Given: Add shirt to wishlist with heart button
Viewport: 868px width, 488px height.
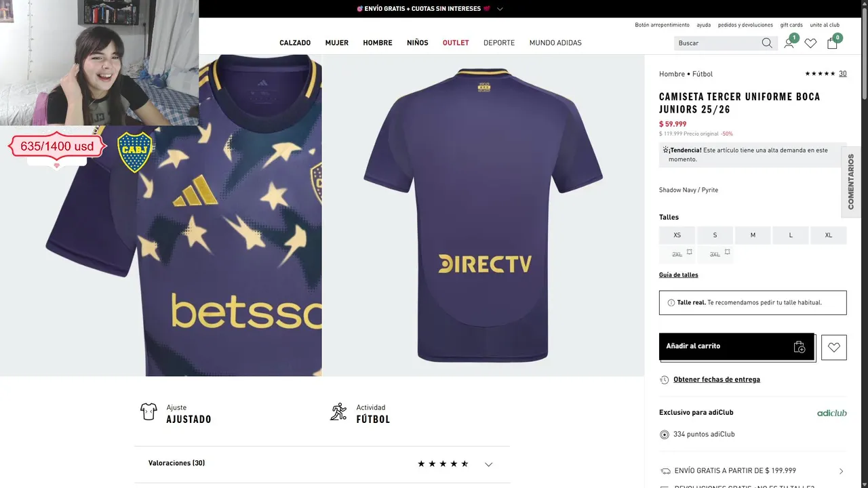Looking at the screenshot, I should pyautogui.click(x=834, y=347).
